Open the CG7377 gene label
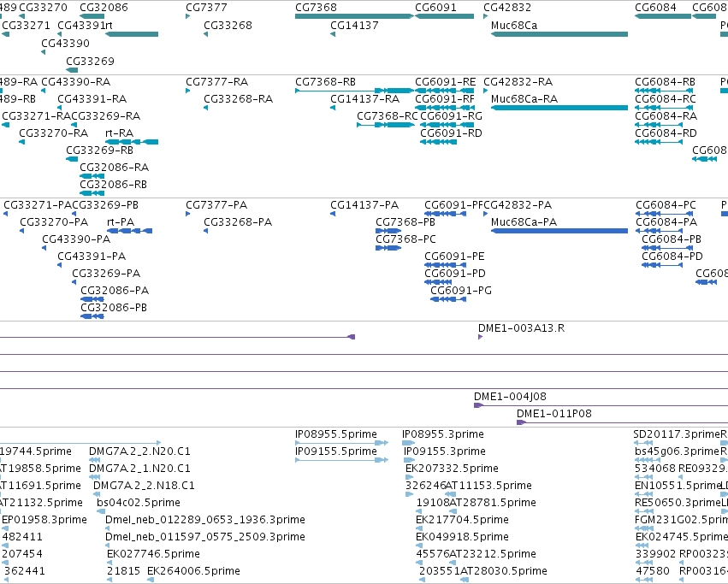 207,8
